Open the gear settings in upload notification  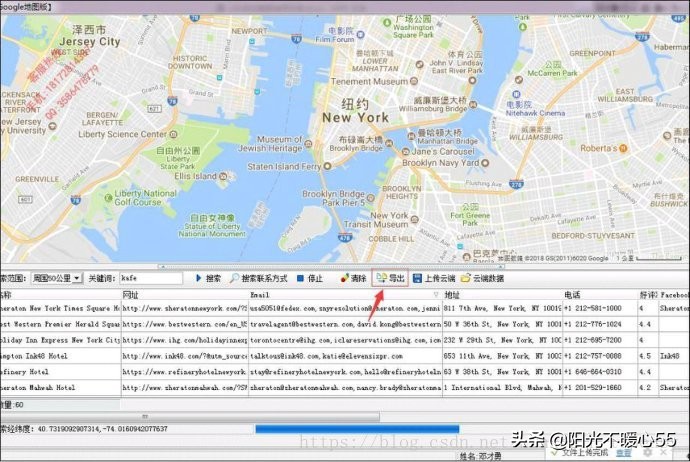648,452
